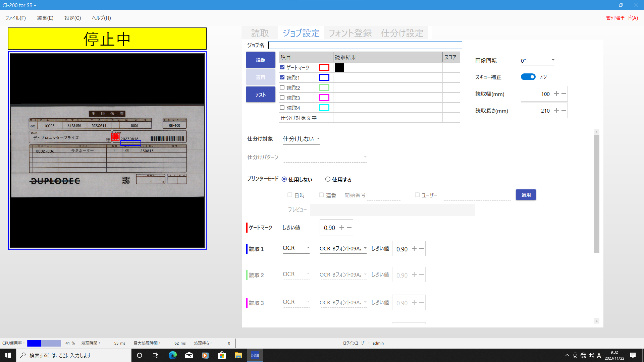This screenshot has height=362, width=644.
Task: Check the 読取2 checkbox
Action: (x=282, y=87)
